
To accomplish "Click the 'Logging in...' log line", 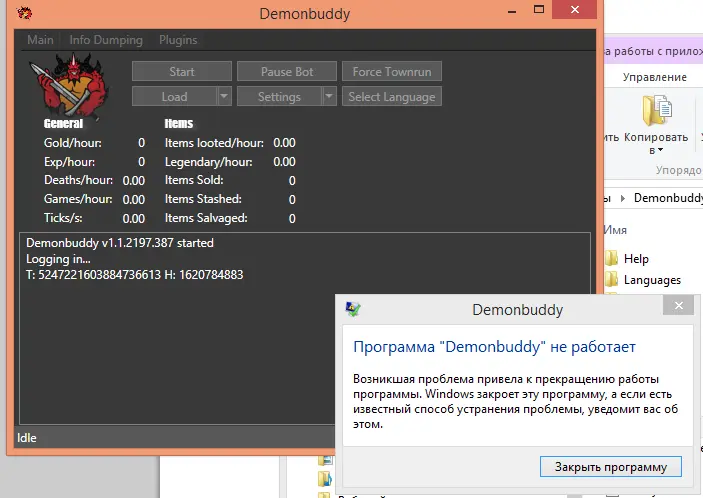I will pyautogui.click(x=58, y=259).
